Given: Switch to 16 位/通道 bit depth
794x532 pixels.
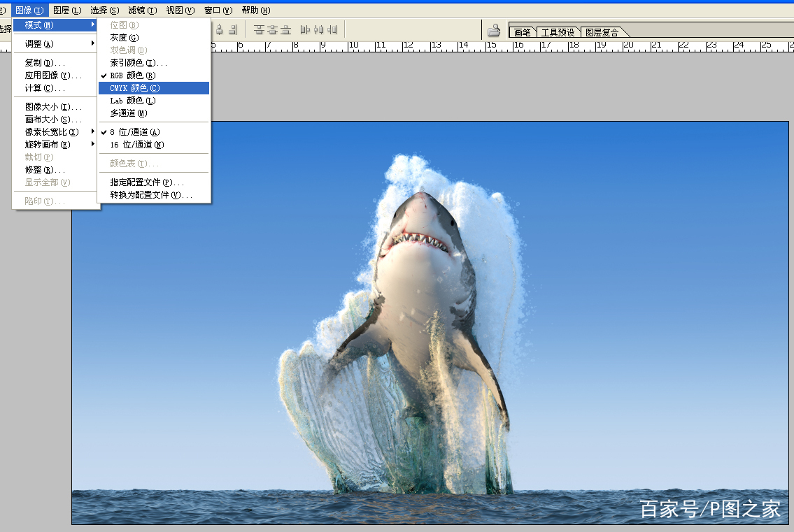Looking at the screenshot, I should (x=136, y=145).
